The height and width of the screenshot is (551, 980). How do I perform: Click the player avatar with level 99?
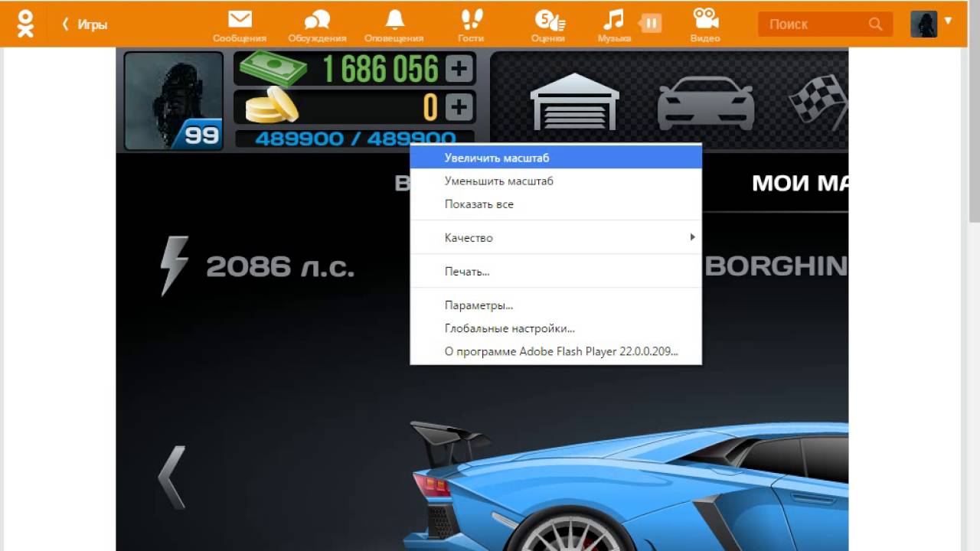pos(174,101)
